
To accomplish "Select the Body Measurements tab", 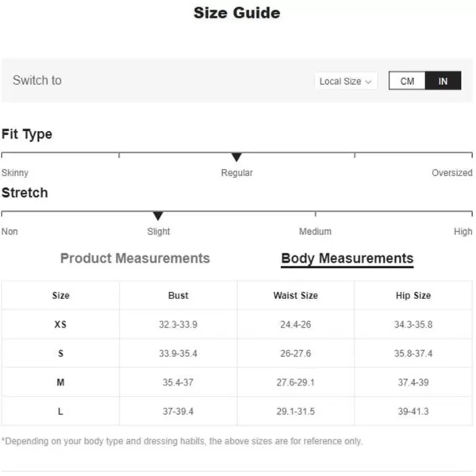I will (x=347, y=259).
